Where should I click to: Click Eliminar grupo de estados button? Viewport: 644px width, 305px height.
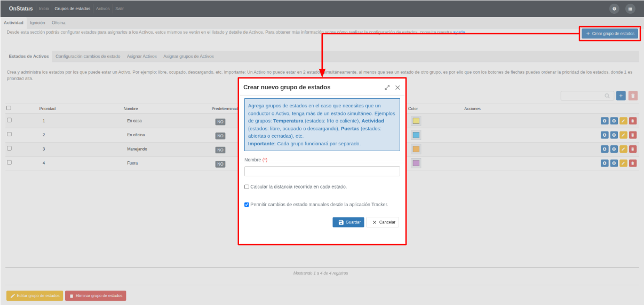click(x=96, y=295)
